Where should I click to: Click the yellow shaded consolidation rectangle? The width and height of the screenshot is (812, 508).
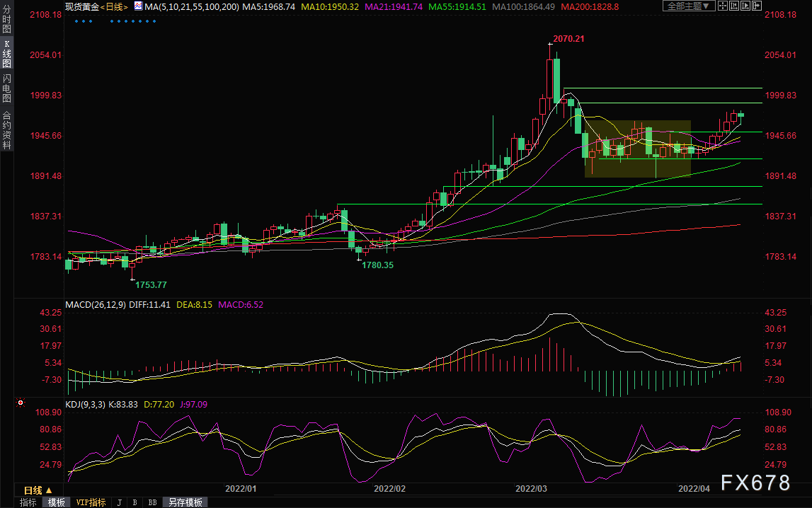637,149
